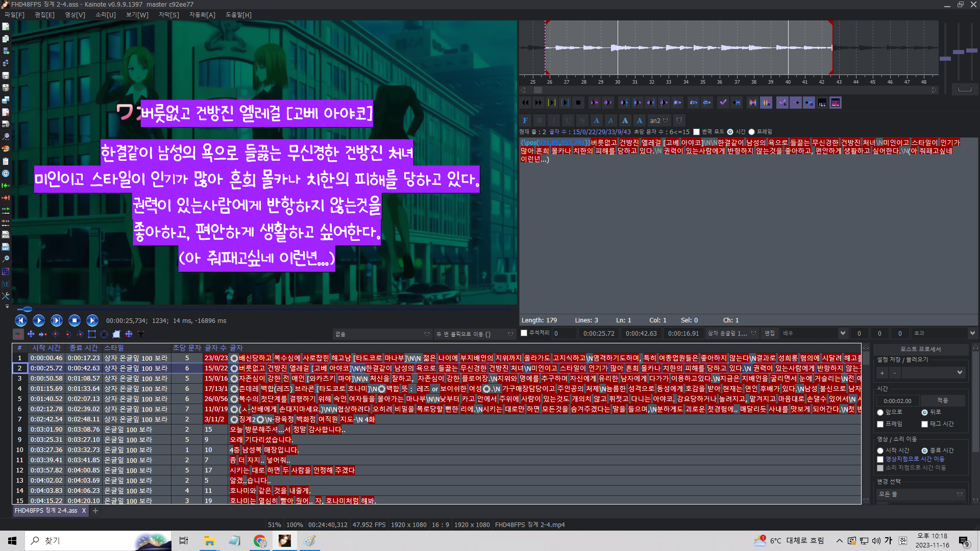The height and width of the screenshot is (551, 980).
Task: Click the font F button in editor toolbar
Action: click(x=525, y=120)
